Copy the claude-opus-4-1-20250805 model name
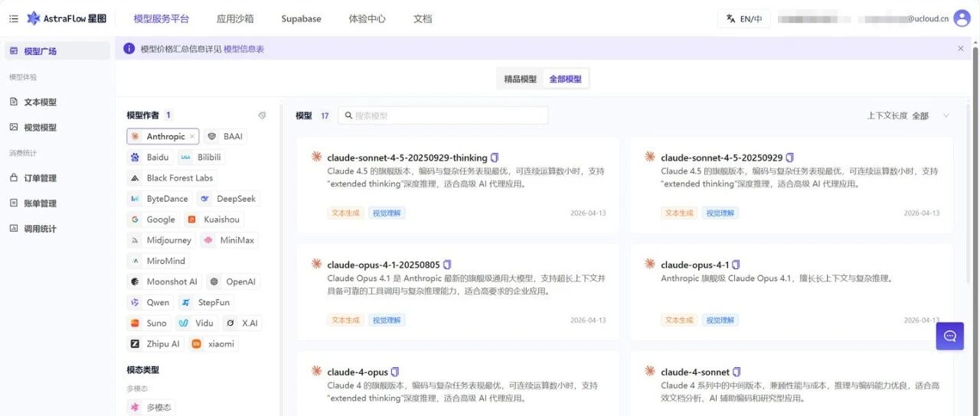 pyautogui.click(x=447, y=265)
